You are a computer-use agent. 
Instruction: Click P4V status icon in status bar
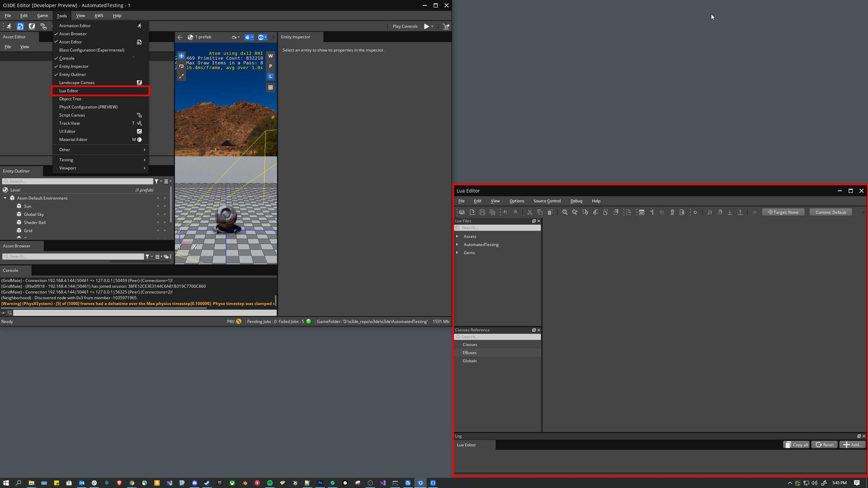pos(239,322)
